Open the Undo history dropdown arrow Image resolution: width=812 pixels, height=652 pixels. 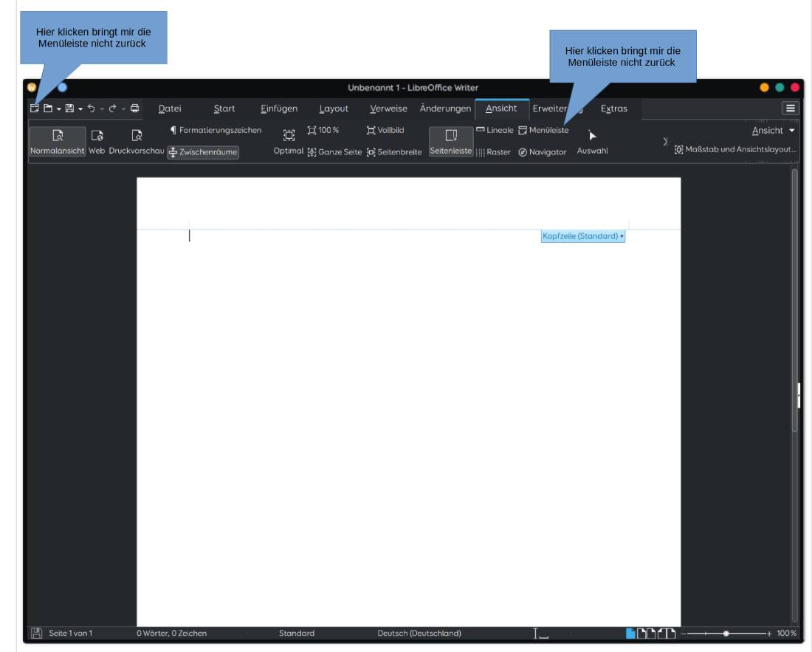click(x=102, y=109)
